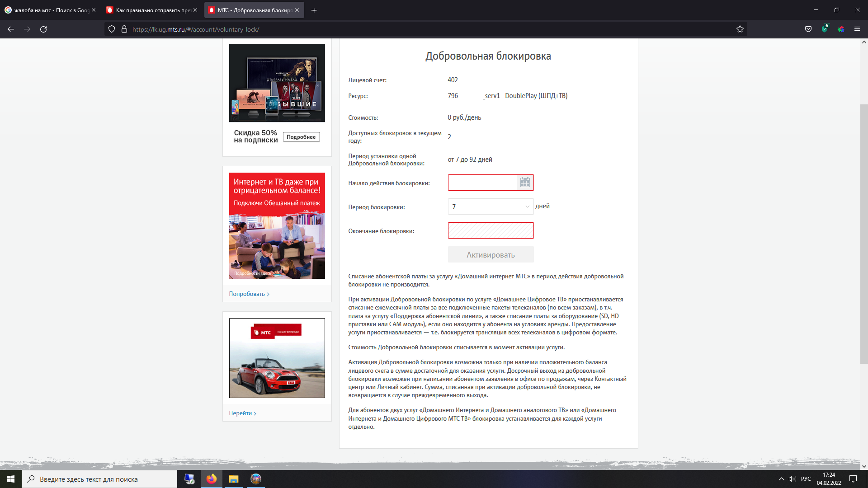Expand the blocking period dropdown

(491, 206)
